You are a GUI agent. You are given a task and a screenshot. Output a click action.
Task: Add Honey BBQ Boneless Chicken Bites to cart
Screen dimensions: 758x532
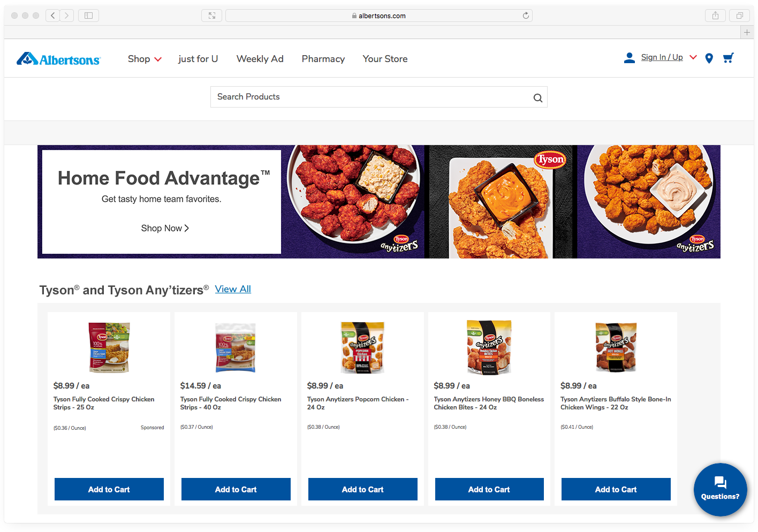489,489
